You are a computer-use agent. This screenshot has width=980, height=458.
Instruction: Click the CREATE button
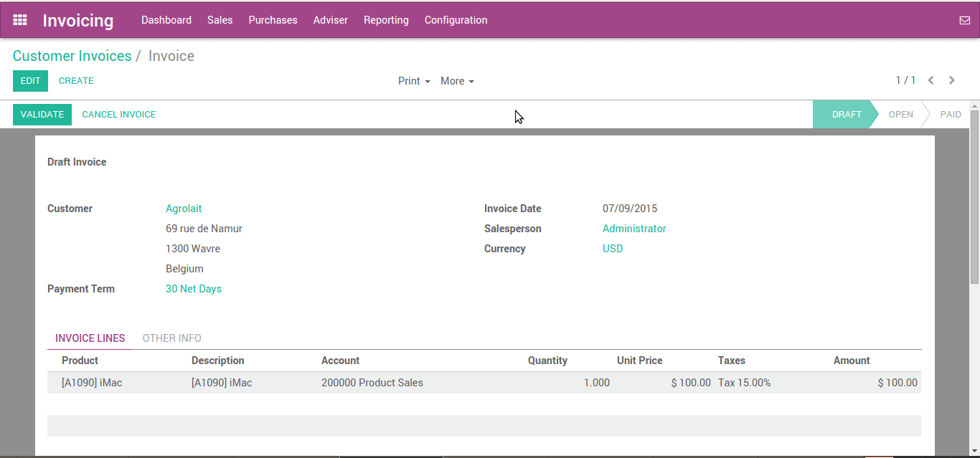coord(76,80)
